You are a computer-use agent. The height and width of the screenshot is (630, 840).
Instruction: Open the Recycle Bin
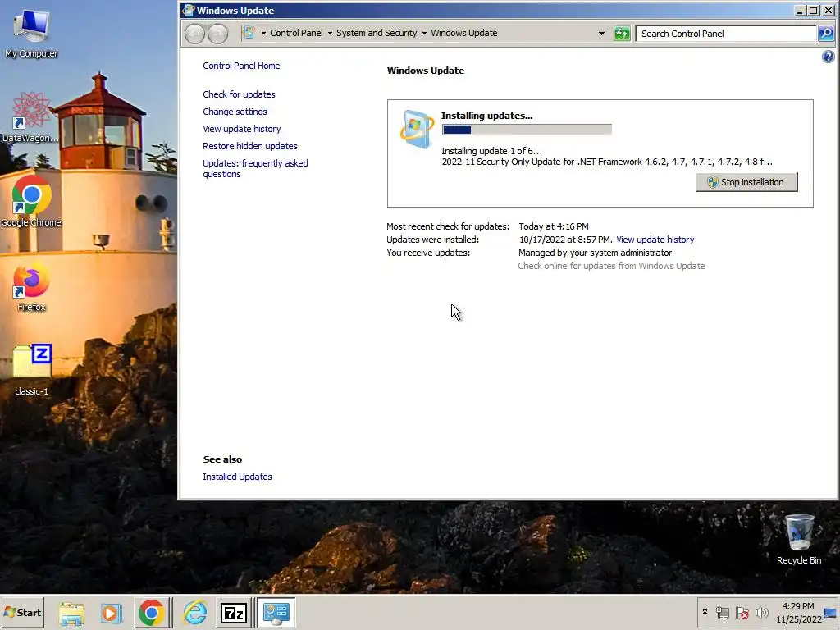pyautogui.click(x=799, y=538)
